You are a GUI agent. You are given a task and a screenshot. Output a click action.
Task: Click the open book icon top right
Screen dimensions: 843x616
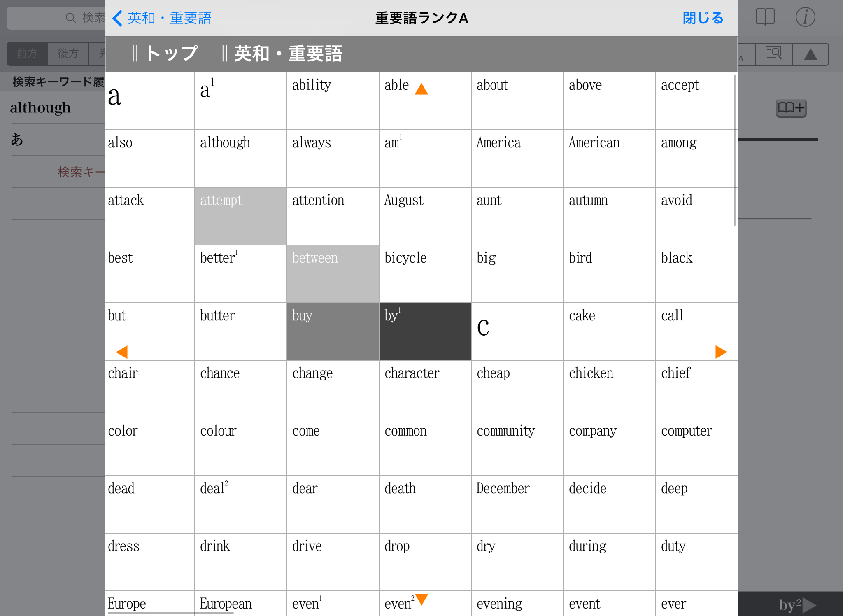pos(765,17)
